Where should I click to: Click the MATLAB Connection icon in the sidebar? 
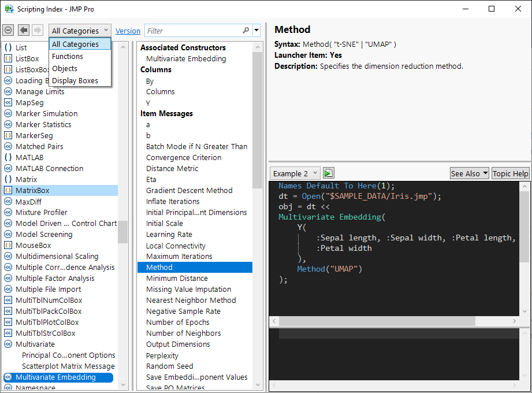click(x=8, y=168)
